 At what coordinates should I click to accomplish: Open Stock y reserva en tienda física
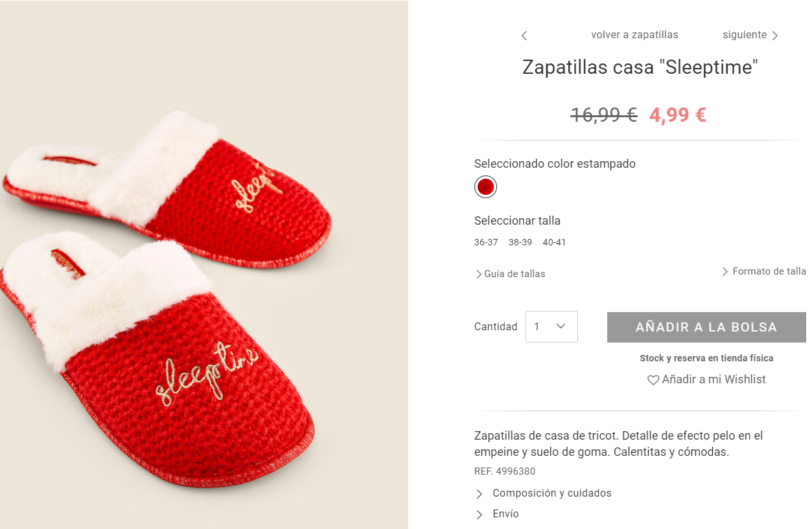706,358
